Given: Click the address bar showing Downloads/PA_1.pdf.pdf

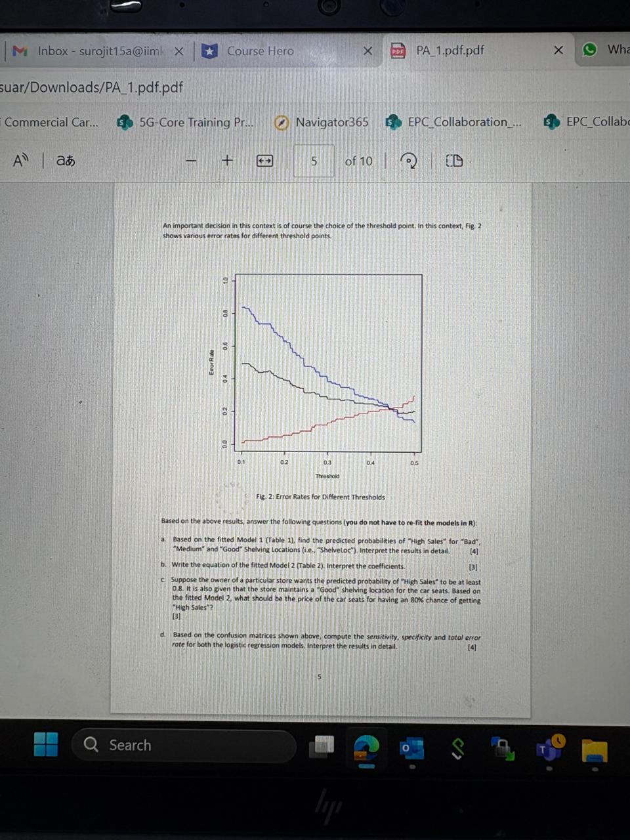Looking at the screenshot, I should [92, 87].
